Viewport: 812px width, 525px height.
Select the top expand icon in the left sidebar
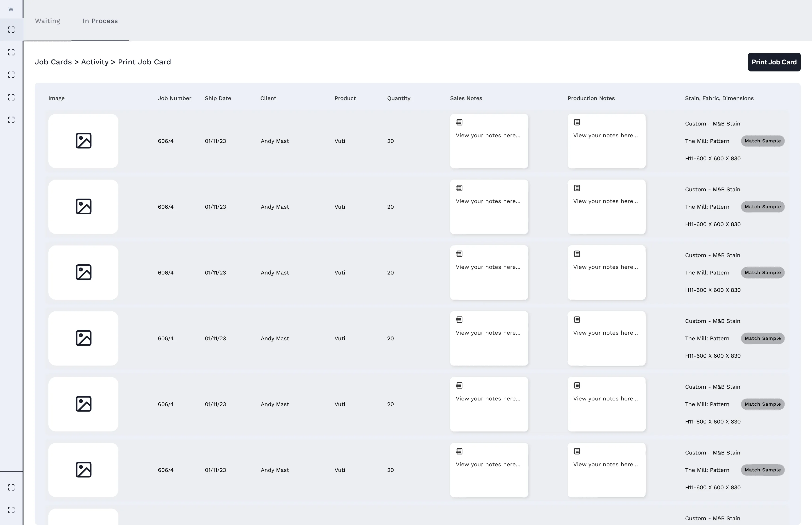click(x=11, y=30)
